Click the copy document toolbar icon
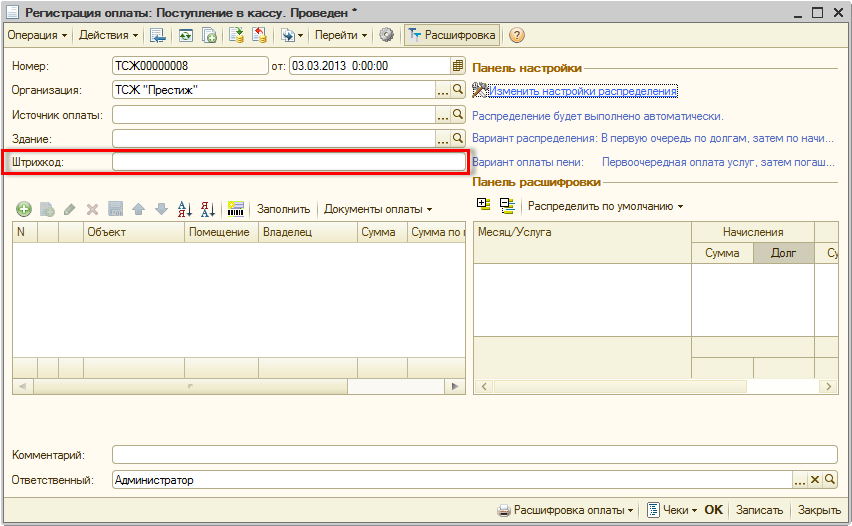852x526 pixels. (209, 35)
